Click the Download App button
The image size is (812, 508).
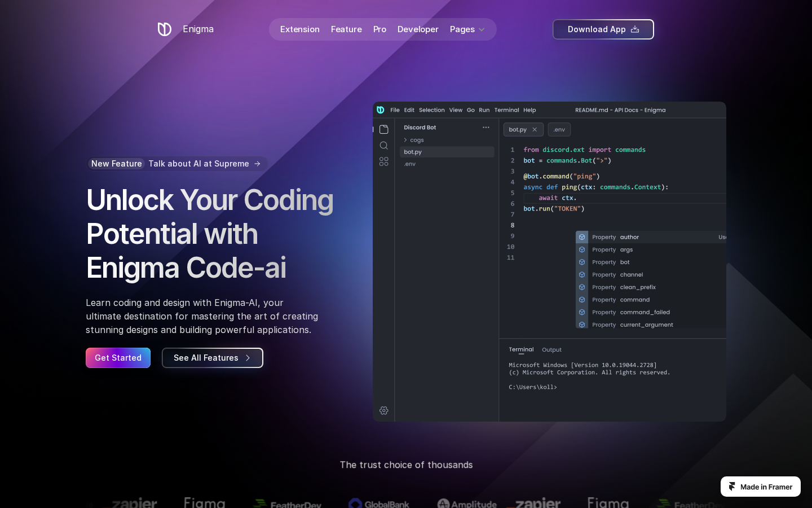pyautogui.click(x=603, y=29)
